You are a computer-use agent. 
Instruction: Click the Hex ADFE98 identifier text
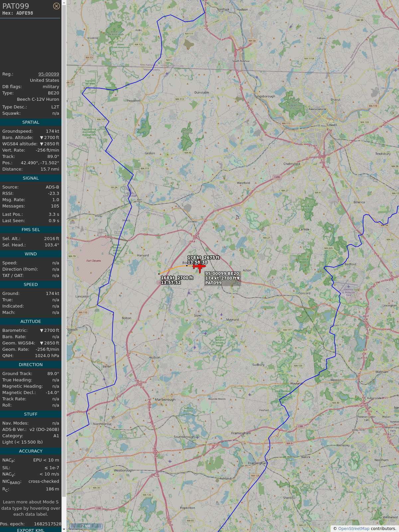tap(18, 13)
